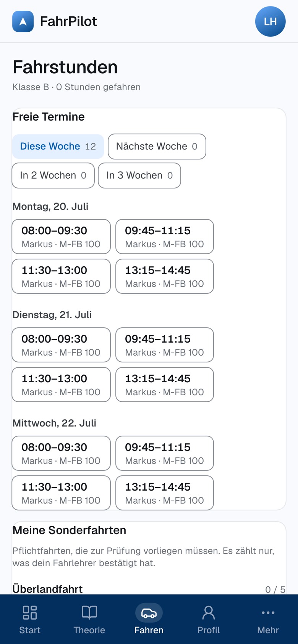Open the Theorie book icon
This screenshot has height=644, width=298.
89,612
